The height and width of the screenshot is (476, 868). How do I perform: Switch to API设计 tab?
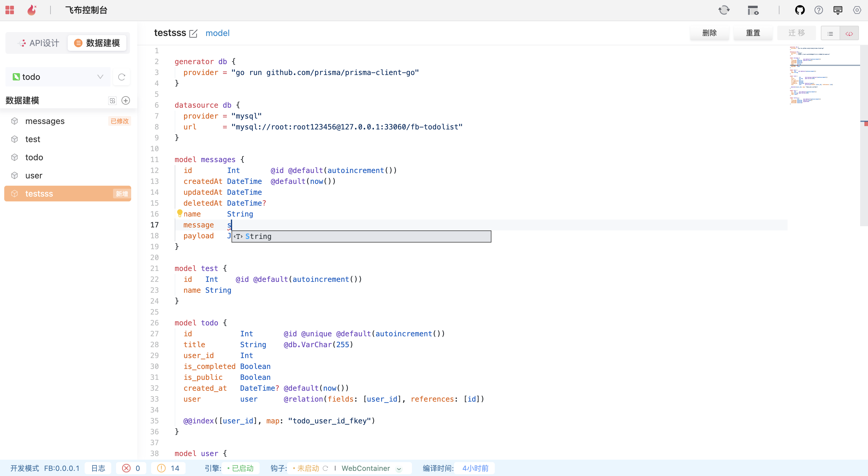tap(39, 43)
